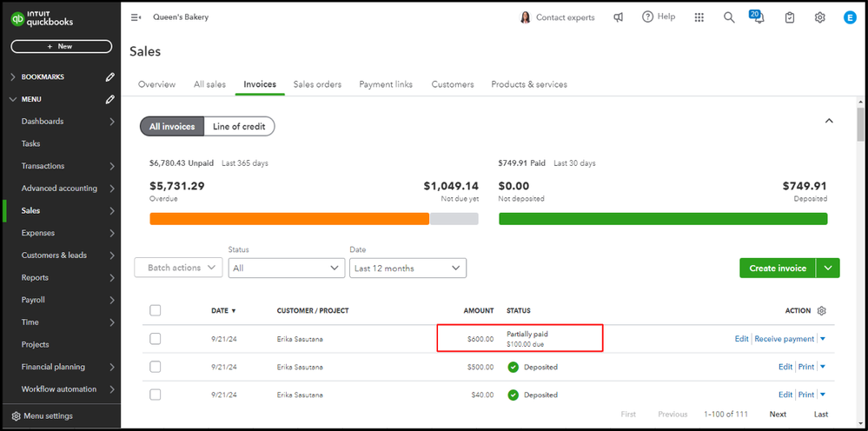Switch to All invoices toggle
The width and height of the screenshot is (868, 431).
(x=172, y=126)
